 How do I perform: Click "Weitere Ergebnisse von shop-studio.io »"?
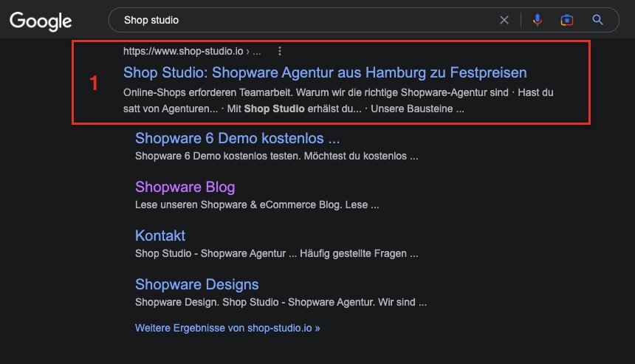[x=227, y=328]
